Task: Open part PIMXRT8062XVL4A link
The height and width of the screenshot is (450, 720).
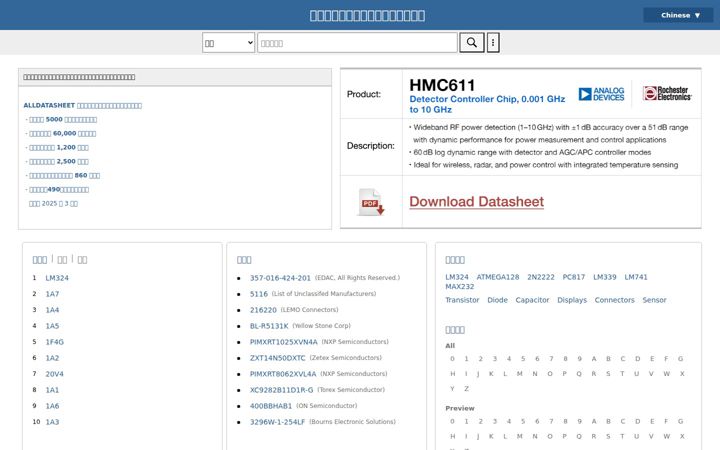Action: [x=283, y=374]
